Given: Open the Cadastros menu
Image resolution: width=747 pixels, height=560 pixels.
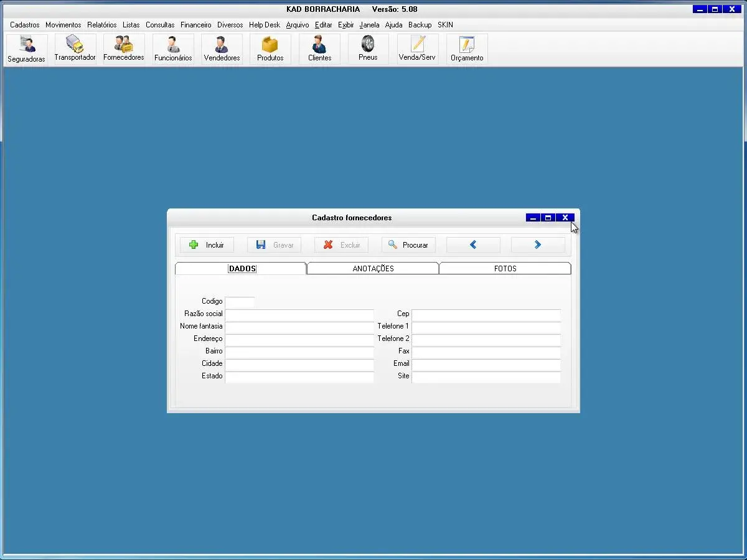Looking at the screenshot, I should [25, 25].
